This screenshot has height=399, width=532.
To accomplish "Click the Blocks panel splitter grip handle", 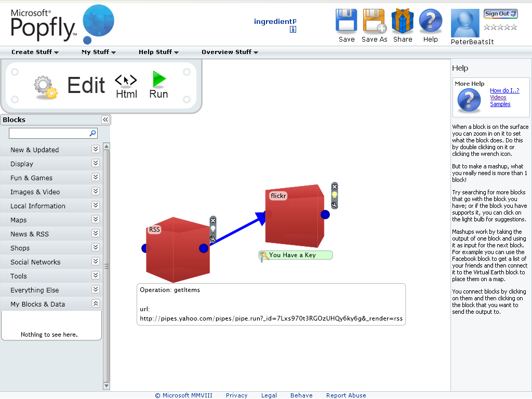I will (107, 267).
